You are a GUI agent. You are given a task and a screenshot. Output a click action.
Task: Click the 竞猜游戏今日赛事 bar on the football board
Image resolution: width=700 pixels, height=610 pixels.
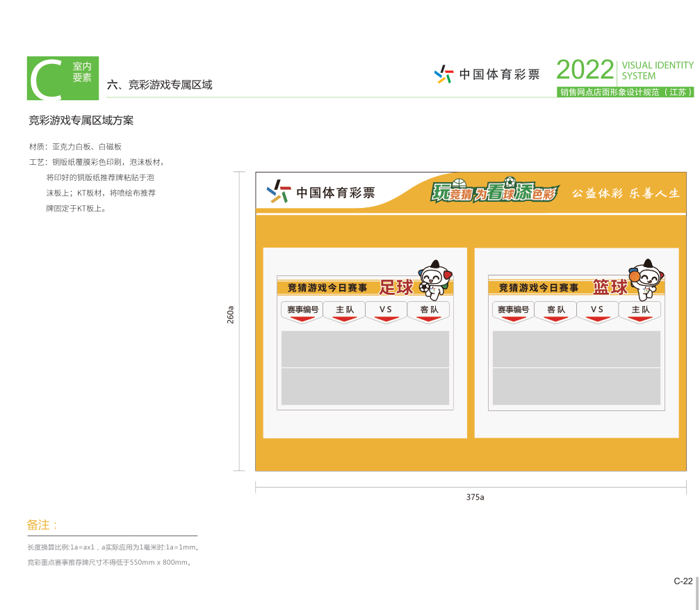(327, 287)
